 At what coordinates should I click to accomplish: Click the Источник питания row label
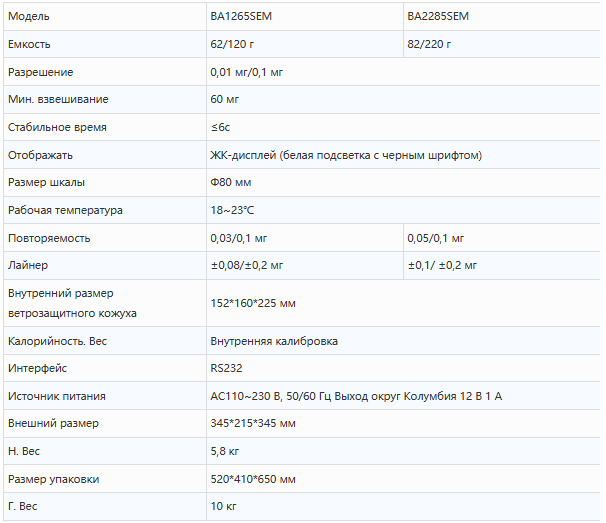(x=56, y=397)
